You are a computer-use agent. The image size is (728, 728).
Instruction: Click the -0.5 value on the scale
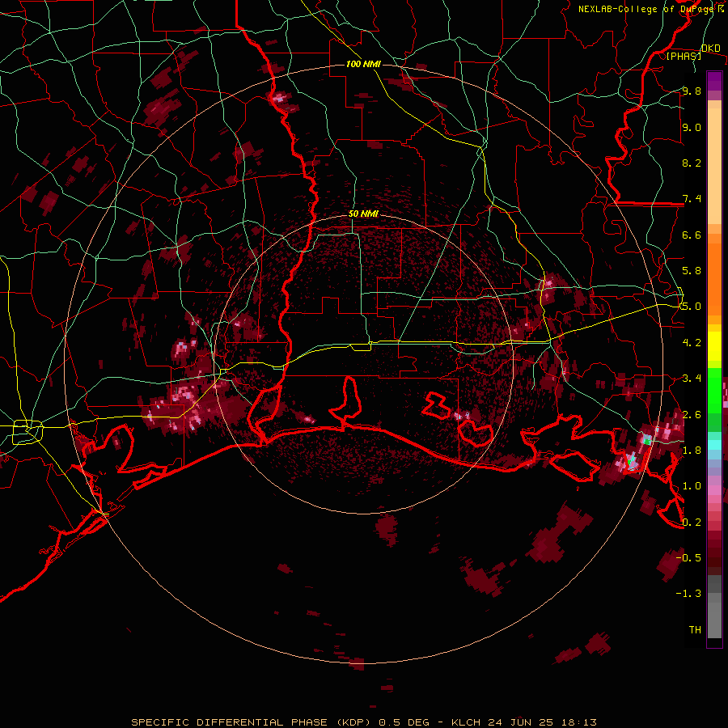[688, 557]
